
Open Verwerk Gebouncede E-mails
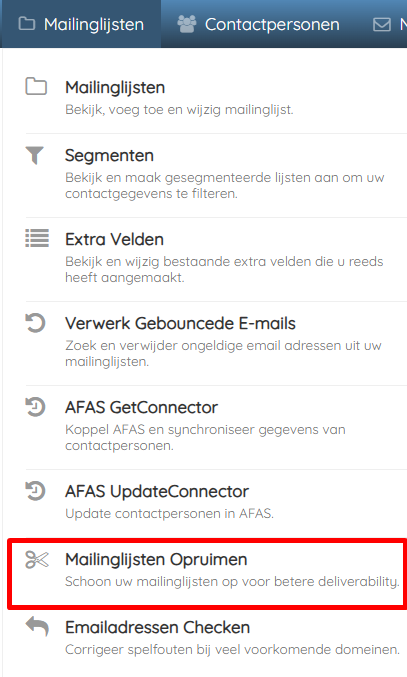click(216, 343)
